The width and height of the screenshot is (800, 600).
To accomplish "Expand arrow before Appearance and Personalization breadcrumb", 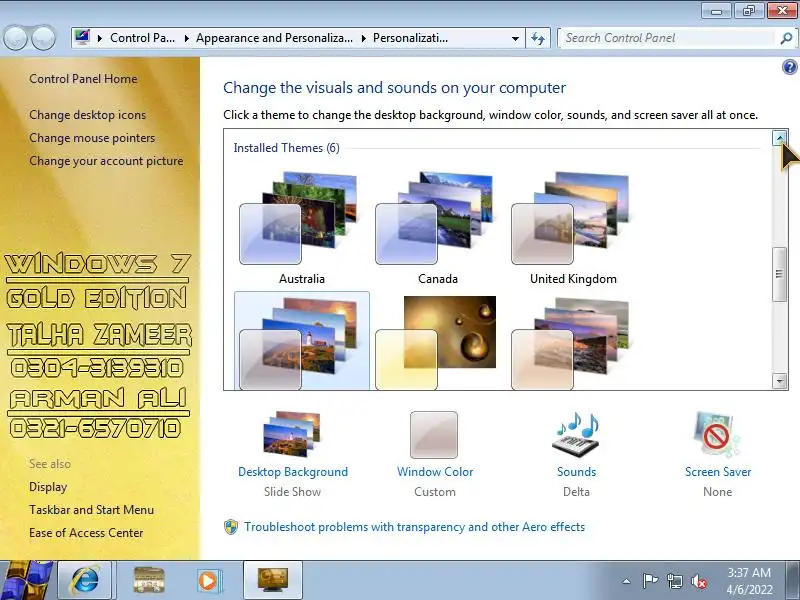I will [x=187, y=38].
